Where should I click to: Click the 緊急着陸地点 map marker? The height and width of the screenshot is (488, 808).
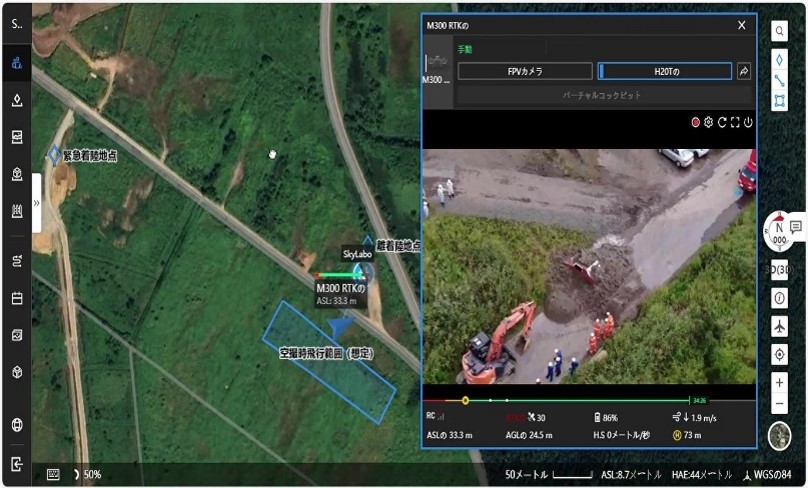click(54, 156)
